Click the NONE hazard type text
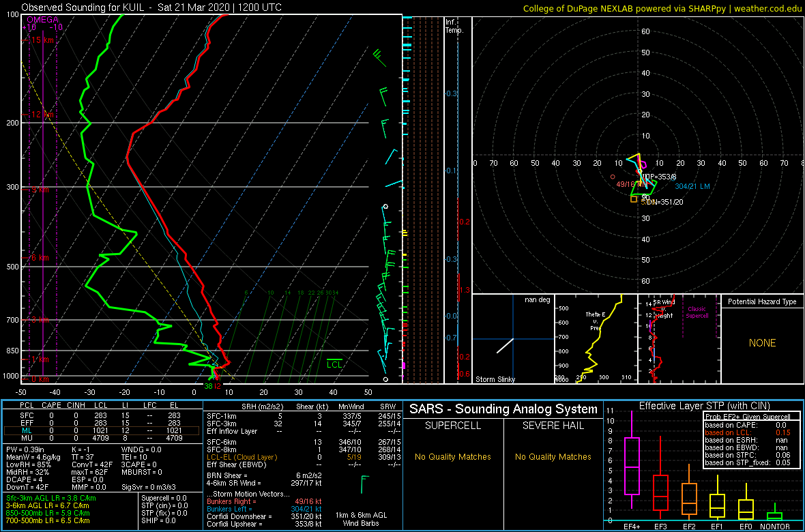Viewport: 805px width, 532px height. click(763, 343)
